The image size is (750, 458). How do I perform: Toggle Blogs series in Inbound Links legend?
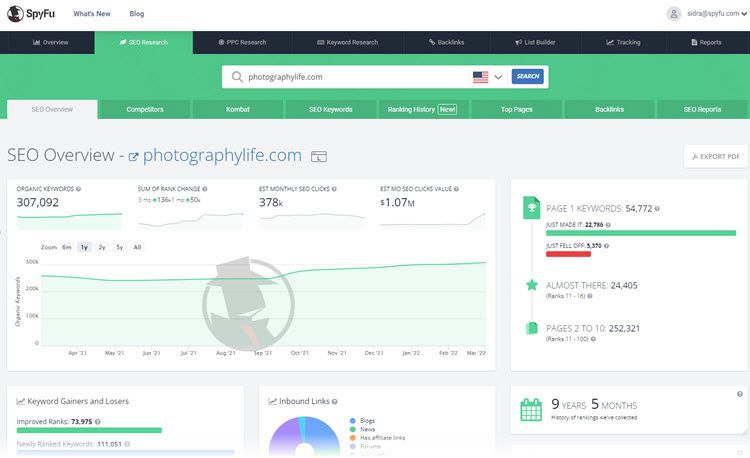363,421
